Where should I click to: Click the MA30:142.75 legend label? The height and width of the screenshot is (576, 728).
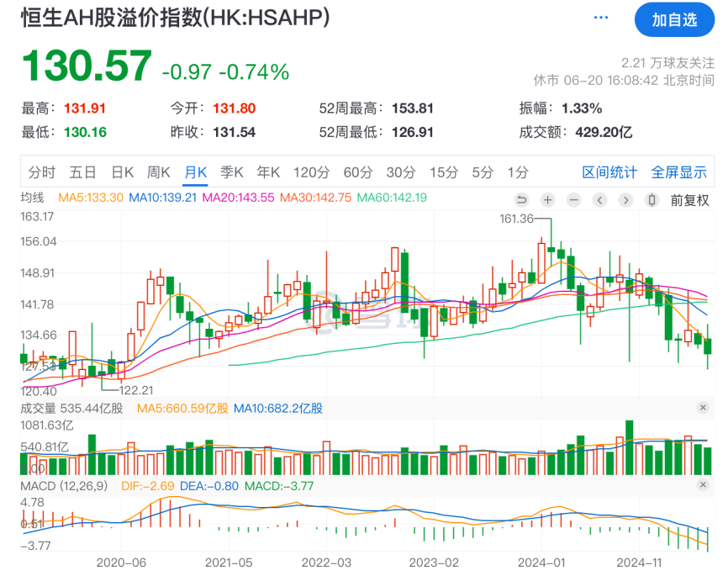pos(316,198)
